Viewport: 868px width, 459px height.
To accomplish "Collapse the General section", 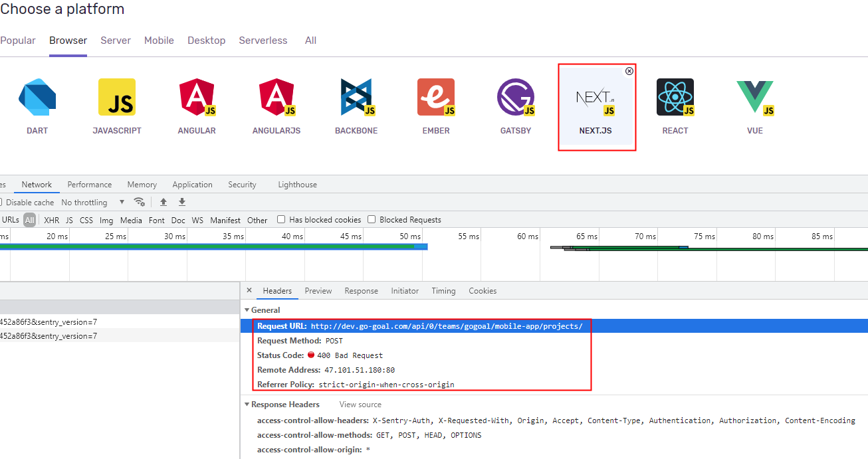I will point(247,310).
